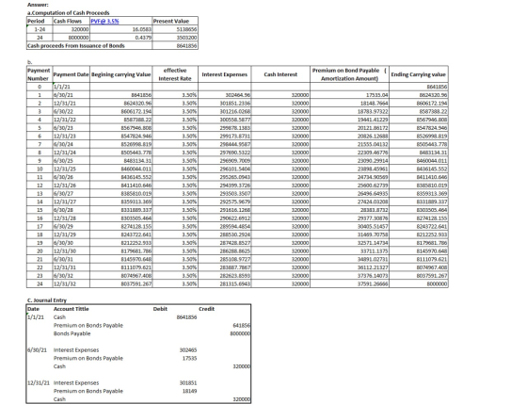Image resolution: width=527 pixels, height=420 pixels.
Task: Select Cash account in 1/1/21 journal entry
Action: pyautogui.click(x=59, y=317)
